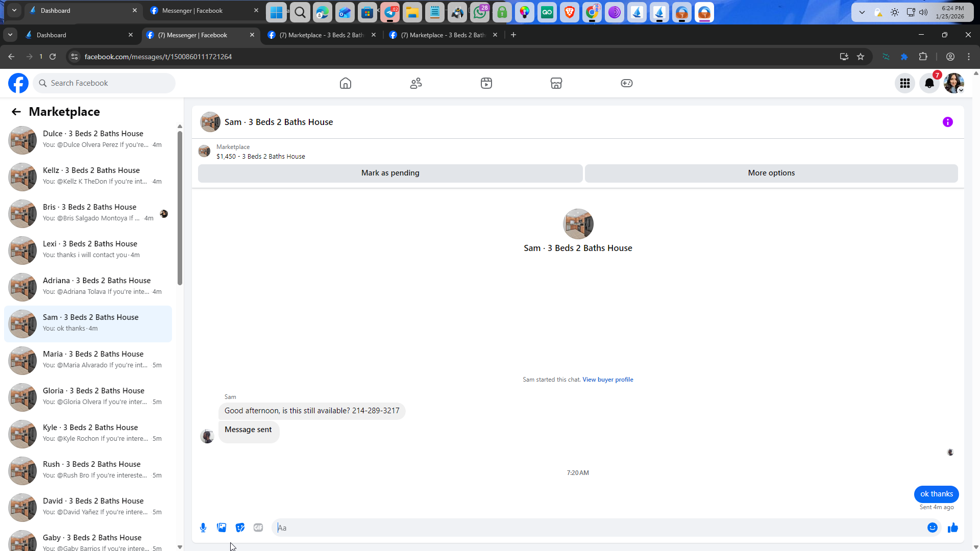Image resolution: width=980 pixels, height=551 pixels.
Task: Mark the listing as pending
Action: pos(390,173)
